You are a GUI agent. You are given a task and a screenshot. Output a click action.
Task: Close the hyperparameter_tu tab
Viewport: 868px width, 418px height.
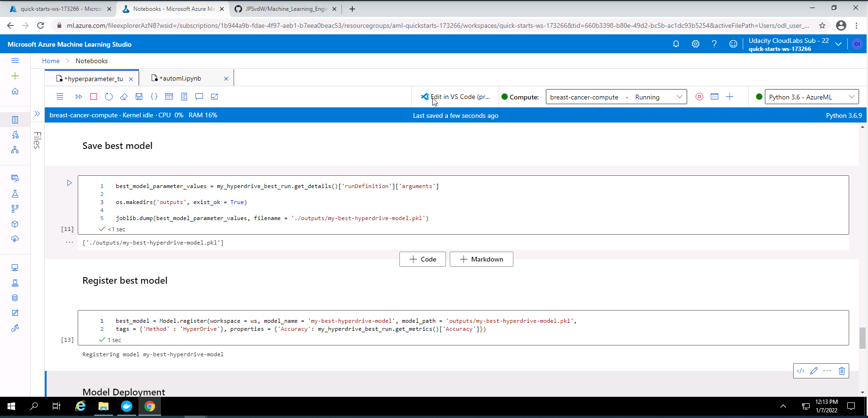coord(131,79)
